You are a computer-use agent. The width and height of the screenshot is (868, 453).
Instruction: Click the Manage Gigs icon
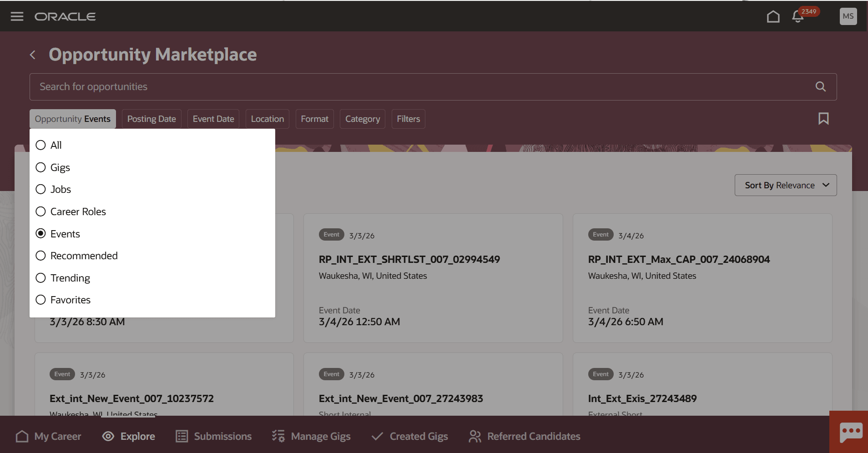coord(278,436)
